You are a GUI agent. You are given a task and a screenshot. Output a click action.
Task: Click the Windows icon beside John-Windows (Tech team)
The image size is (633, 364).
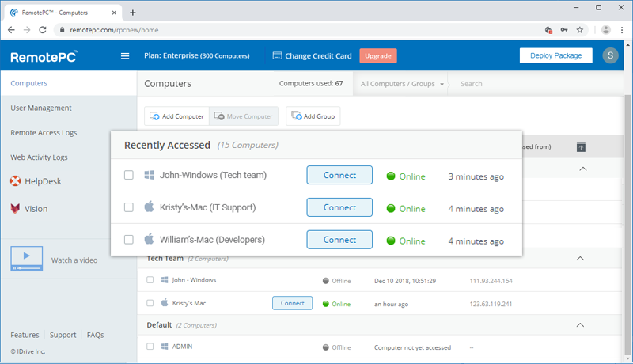(149, 175)
